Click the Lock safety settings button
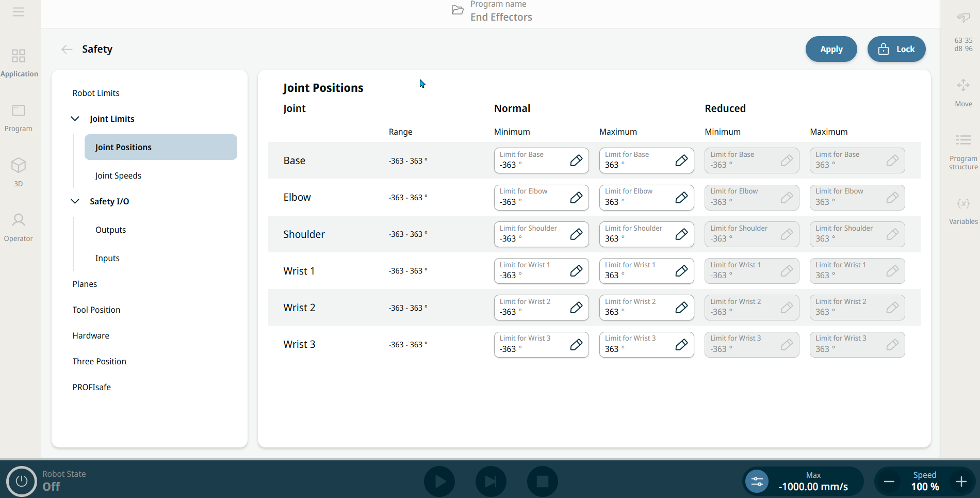Image resolution: width=980 pixels, height=498 pixels. (896, 49)
